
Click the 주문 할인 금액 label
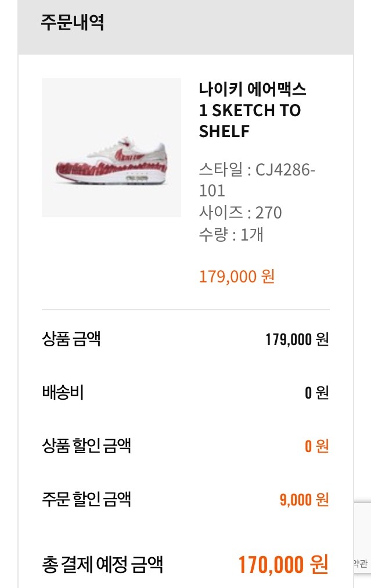[87, 499]
